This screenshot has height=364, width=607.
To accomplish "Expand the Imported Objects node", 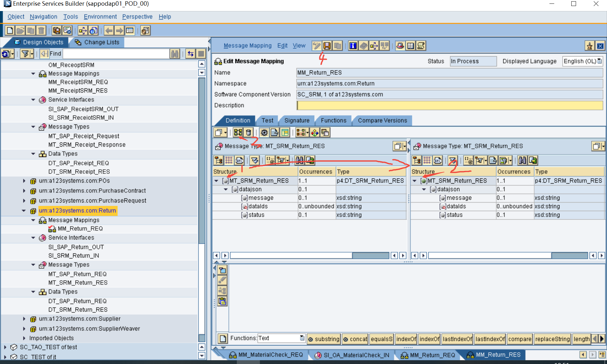I will coord(24,338).
